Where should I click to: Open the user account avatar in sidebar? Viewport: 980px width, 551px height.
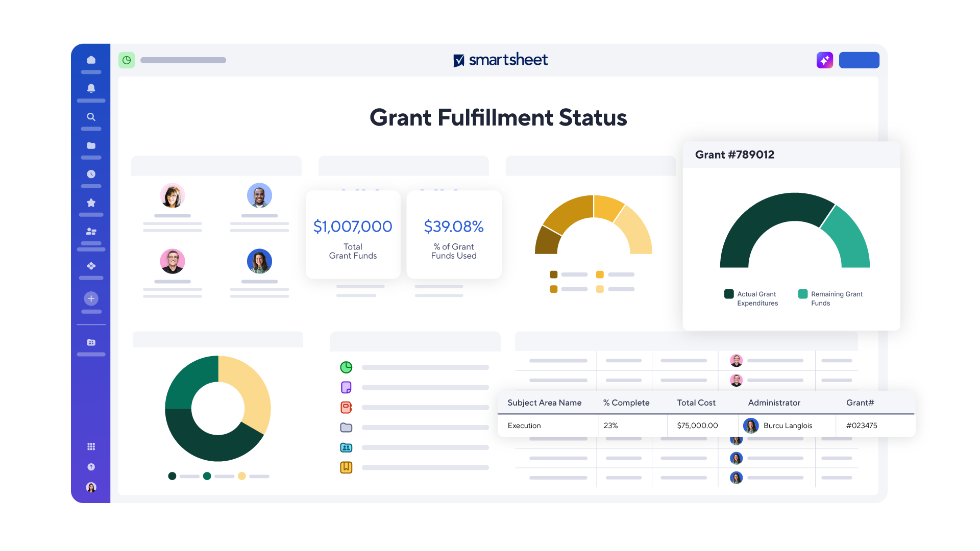coord(91,487)
